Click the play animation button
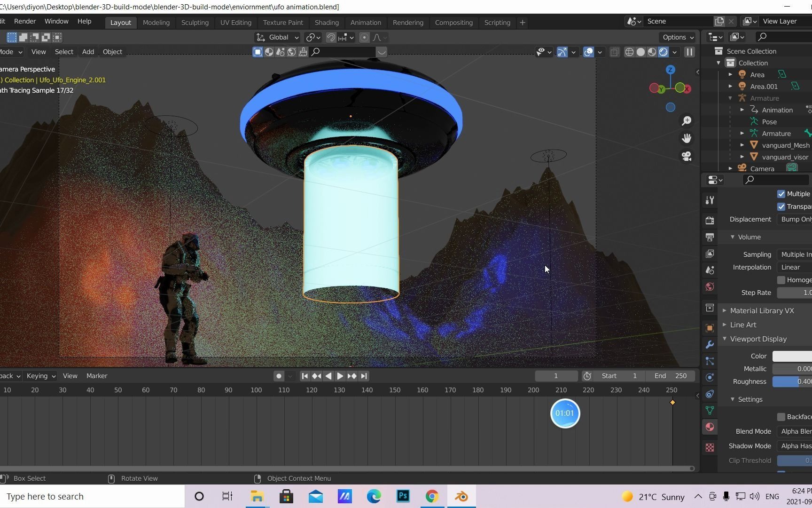Screen dimensions: 812x508 (340, 376)
